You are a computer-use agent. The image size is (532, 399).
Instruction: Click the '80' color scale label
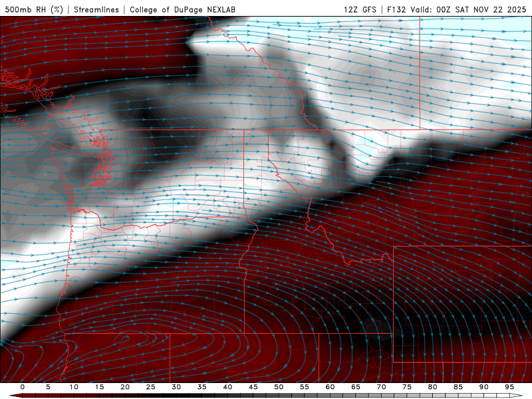click(x=432, y=387)
